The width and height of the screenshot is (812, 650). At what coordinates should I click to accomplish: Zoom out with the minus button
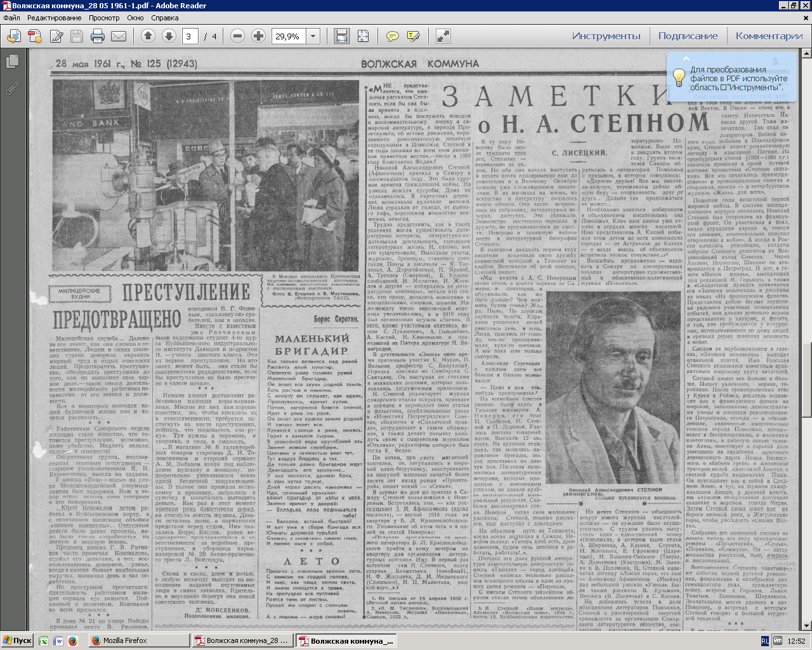coord(237,36)
